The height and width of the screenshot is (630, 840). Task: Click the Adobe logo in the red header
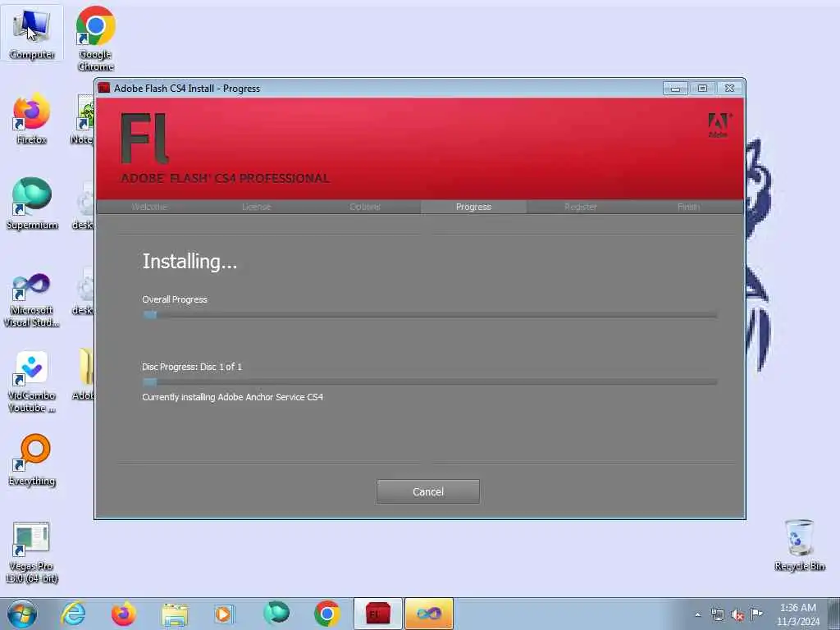click(x=719, y=126)
